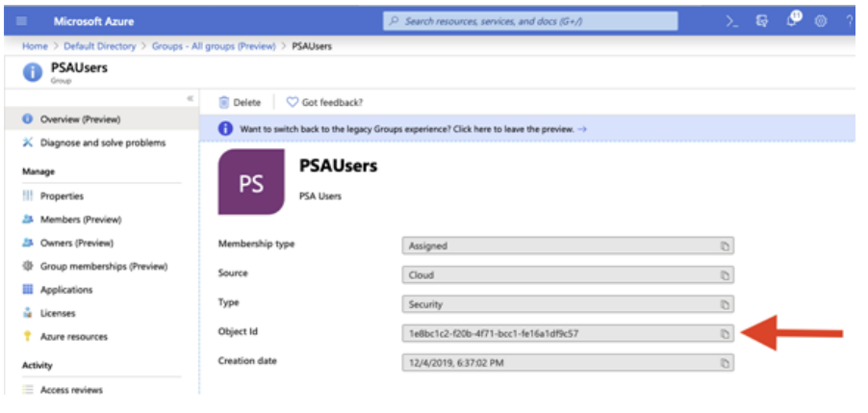
Task: Navigate to Default Directory breadcrumb
Action: pyautogui.click(x=100, y=46)
